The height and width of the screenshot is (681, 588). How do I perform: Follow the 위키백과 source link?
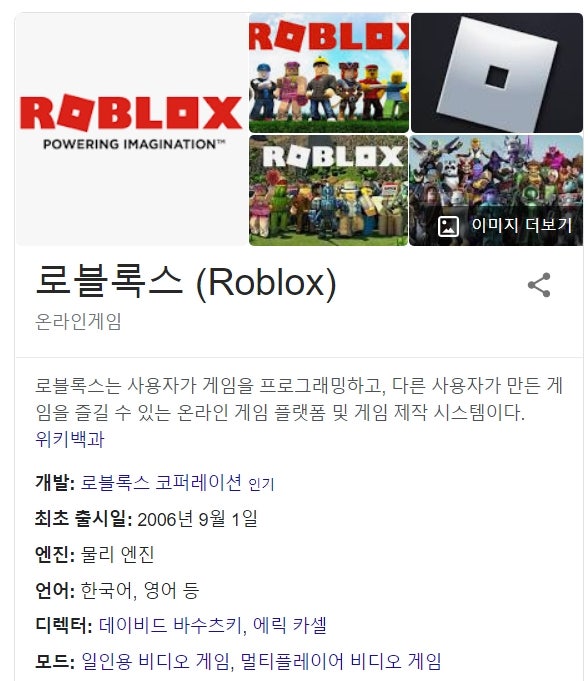coord(70,439)
